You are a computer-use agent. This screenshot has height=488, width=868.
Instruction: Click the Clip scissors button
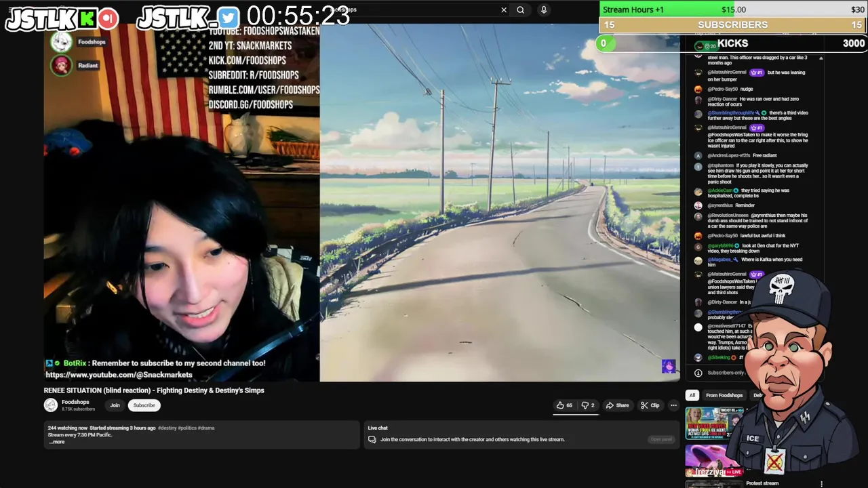pyautogui.click(x=650, y=405)
